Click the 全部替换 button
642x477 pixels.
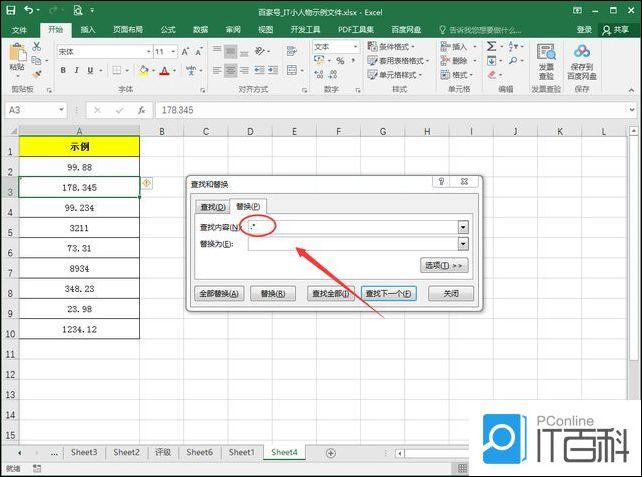(218, 294)
